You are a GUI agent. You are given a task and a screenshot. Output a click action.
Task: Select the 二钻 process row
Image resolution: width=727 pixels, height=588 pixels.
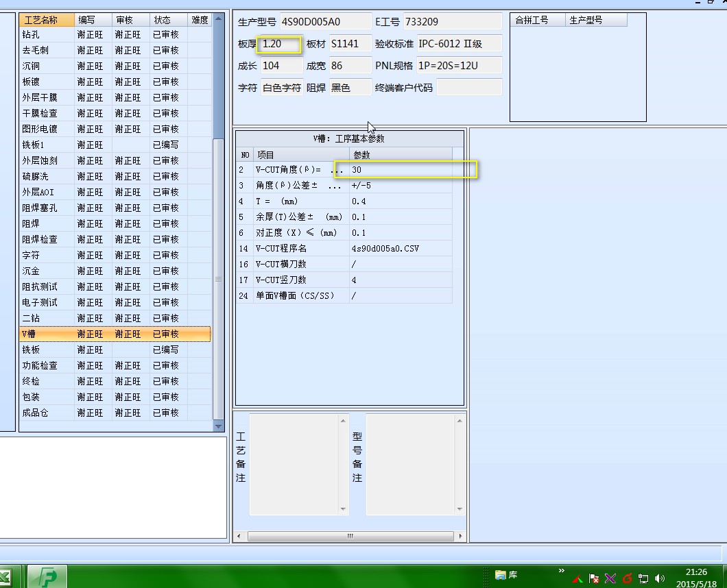point(115,318)
